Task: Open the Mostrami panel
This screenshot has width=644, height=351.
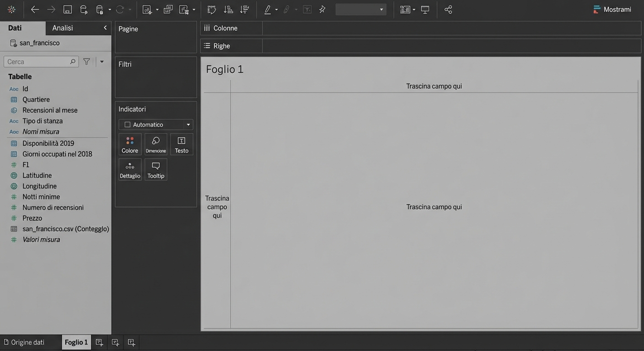Action: (612, 10)
